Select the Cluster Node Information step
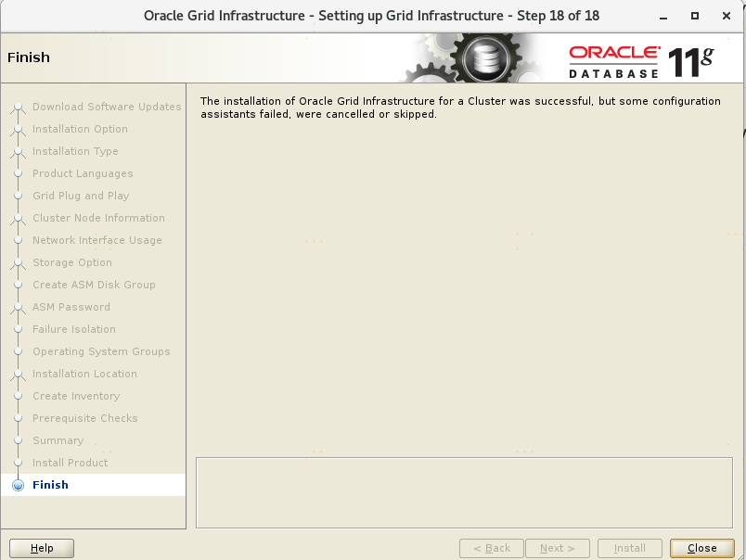The width and height of the screenshot is (746, 560). pyautogui.click(x=98, y=218)
